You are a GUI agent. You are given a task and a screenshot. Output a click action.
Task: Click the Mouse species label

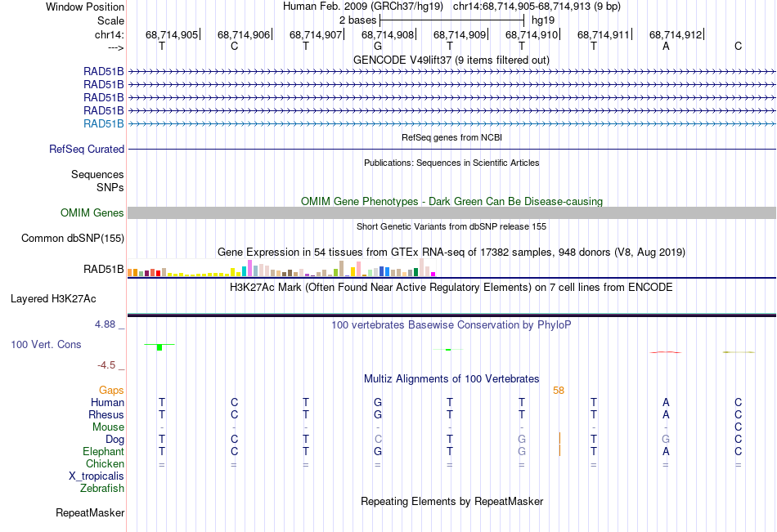click(x=108, y=427)
